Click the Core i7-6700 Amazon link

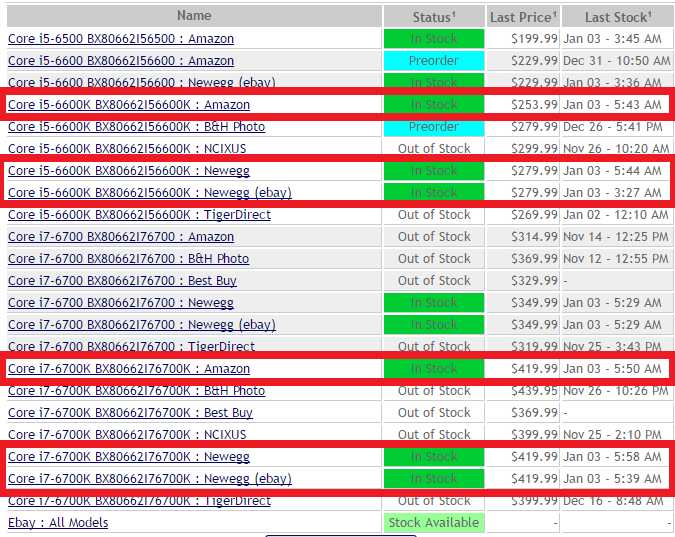tap(121, 237)
